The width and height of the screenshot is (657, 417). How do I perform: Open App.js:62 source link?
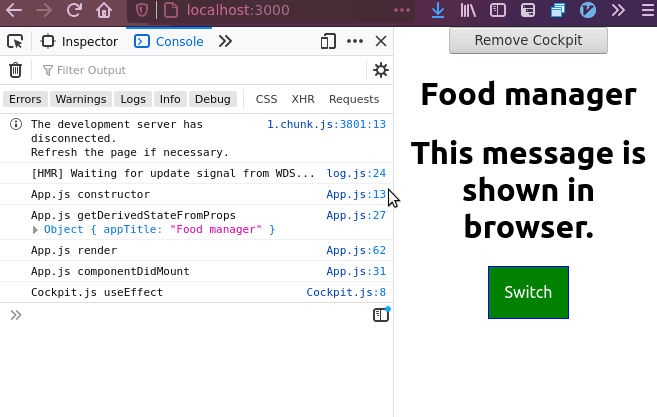click(x=356, y=251)
